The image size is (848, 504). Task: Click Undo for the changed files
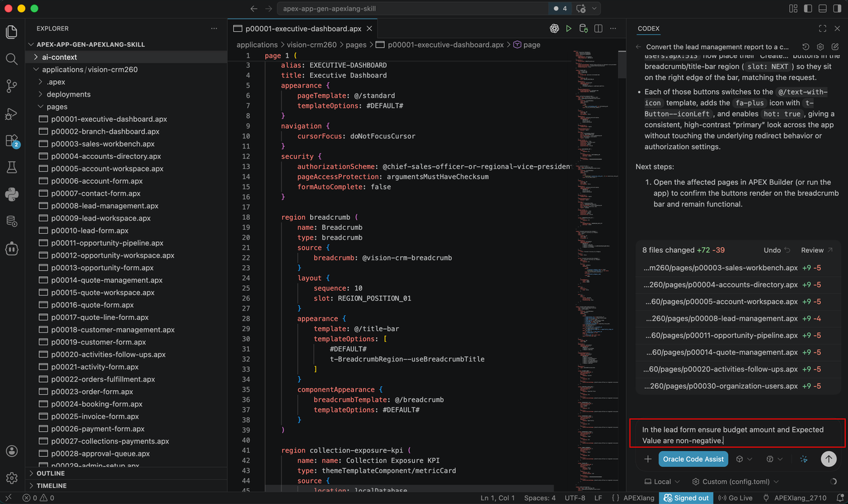(777, 250)
